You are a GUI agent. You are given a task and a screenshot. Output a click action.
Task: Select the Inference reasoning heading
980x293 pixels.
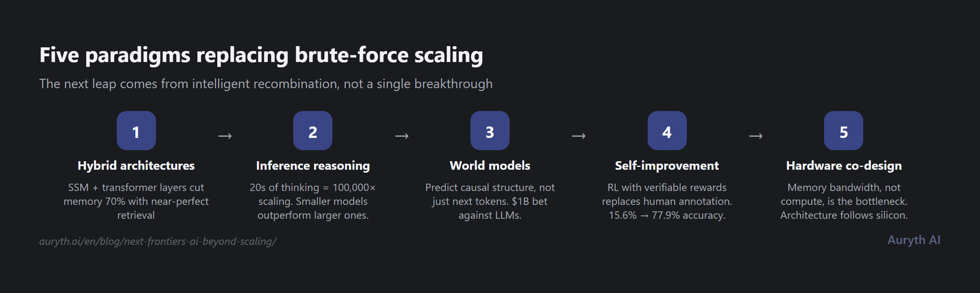(313, 166)
